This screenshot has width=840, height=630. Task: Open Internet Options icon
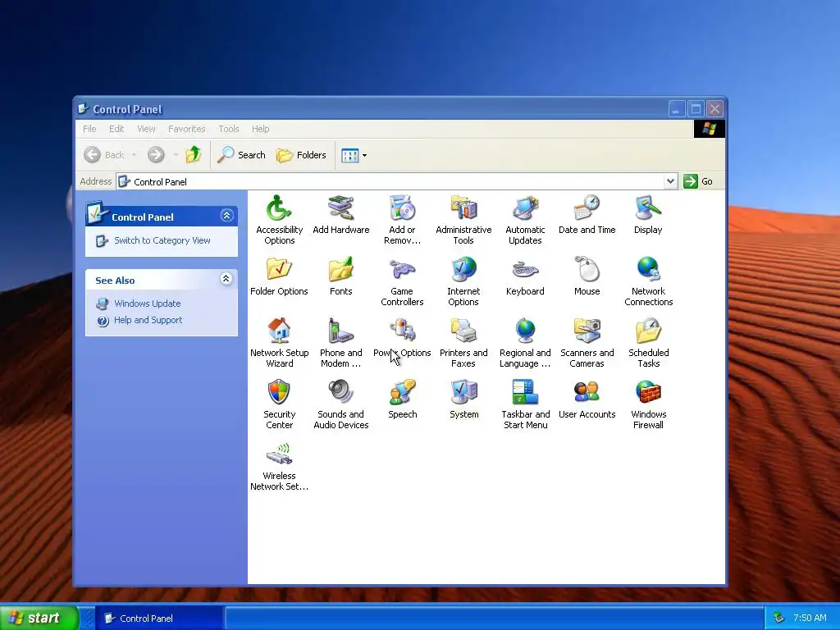pyautogui.click(x=463, y=270)
